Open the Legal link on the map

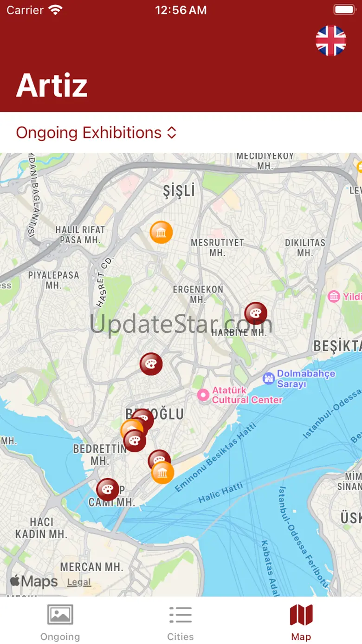pyautogui.click(x=79, y=582)
